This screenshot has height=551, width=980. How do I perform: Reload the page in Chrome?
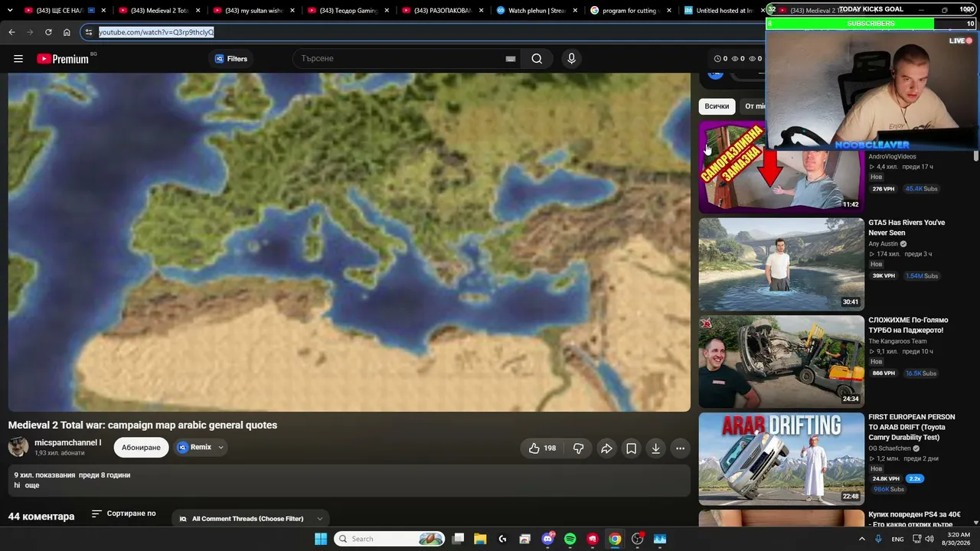tap(48, 32)
